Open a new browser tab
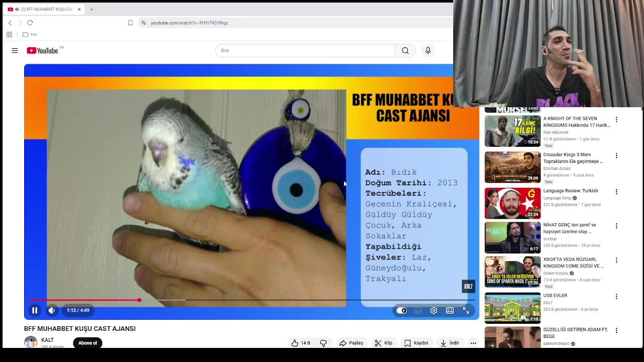Image resolution: width=644 pixels, height=362 pixels. point(92,9)
